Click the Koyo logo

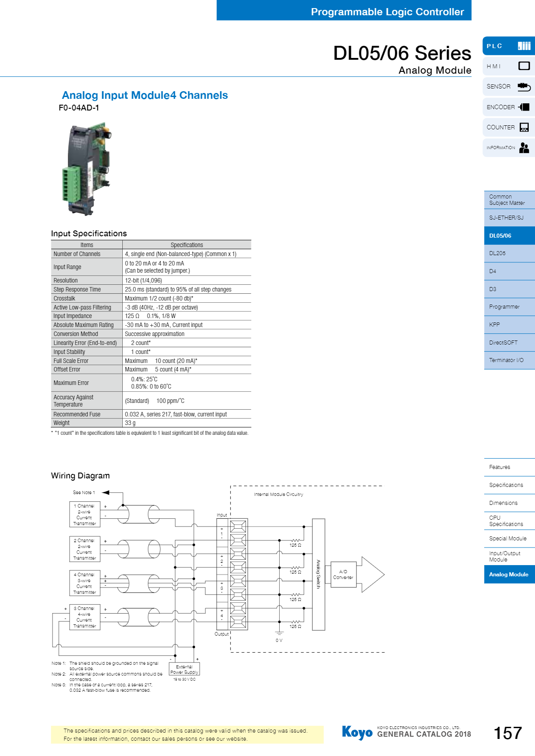[x=357, y=733]
